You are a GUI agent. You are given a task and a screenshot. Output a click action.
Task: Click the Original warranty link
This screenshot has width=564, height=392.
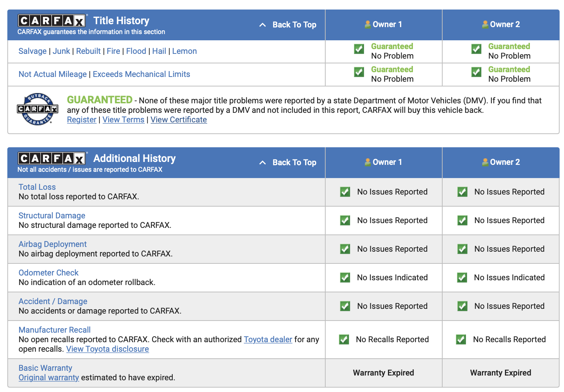[49, 378]
